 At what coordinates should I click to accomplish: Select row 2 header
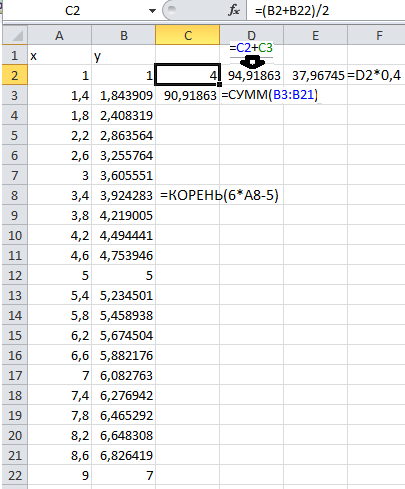click(15, 75)
